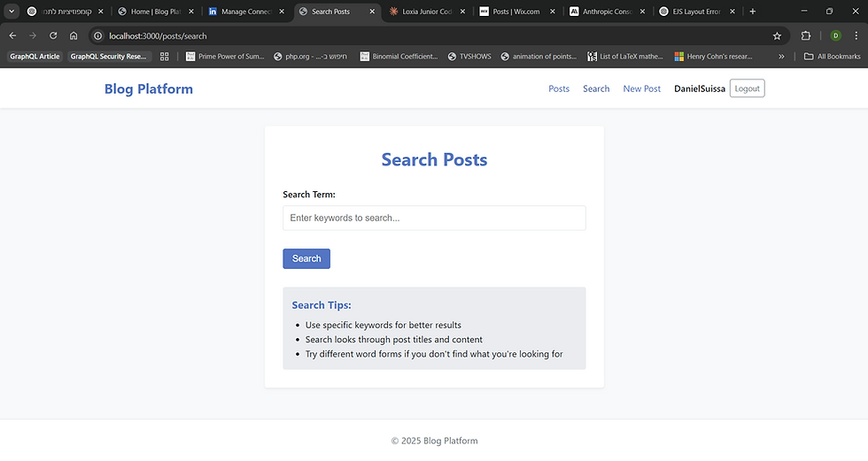Close the EJS Layout Error tab

pos(732,11)
